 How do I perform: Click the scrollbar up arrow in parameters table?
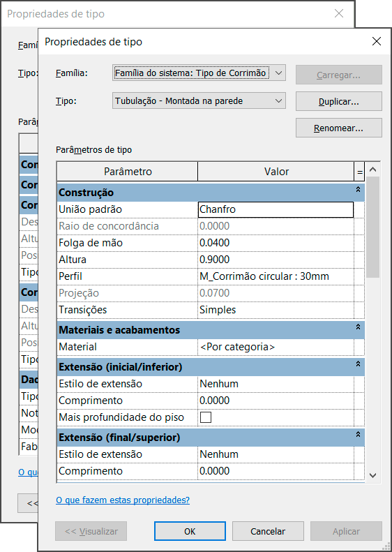tap(372, 170)
